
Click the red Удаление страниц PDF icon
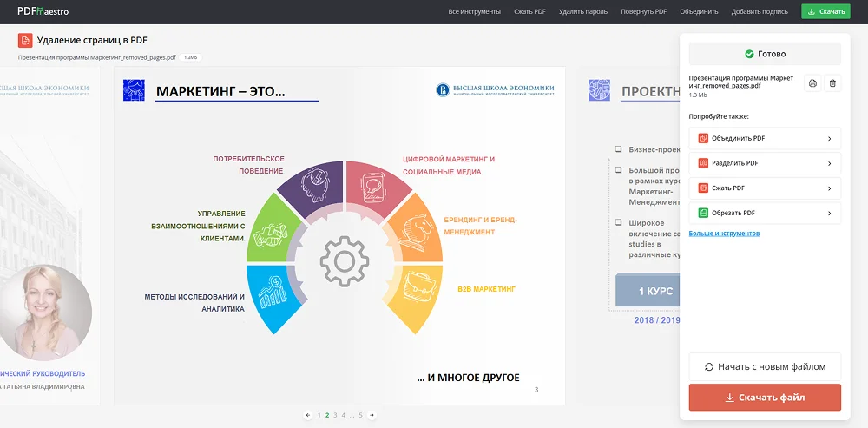pyautogui.click(x=25, y=41)
